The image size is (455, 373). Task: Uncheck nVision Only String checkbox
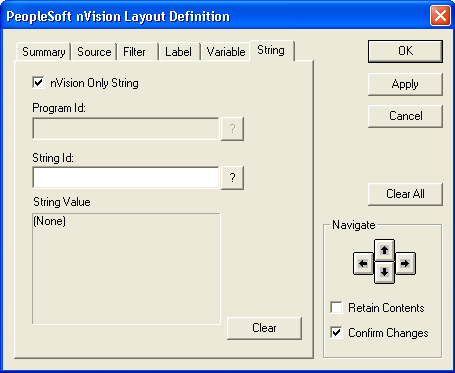(38, 82)
